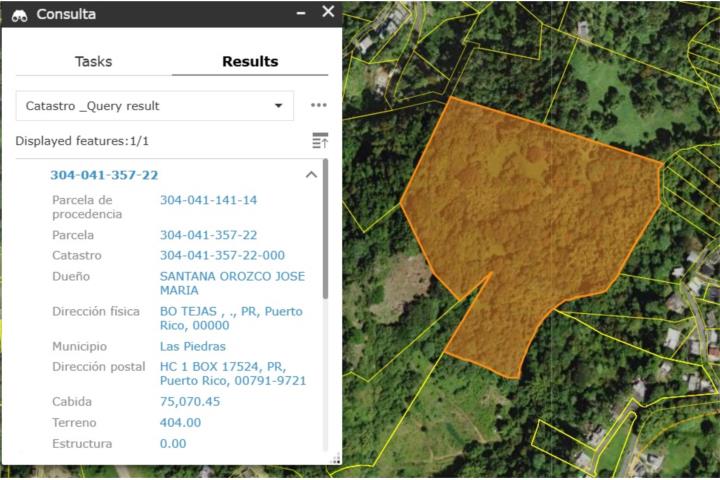Viewport: 720px width, 480px height.
Task: Click Municipio value Las Piedras
Action: (193, 346)
